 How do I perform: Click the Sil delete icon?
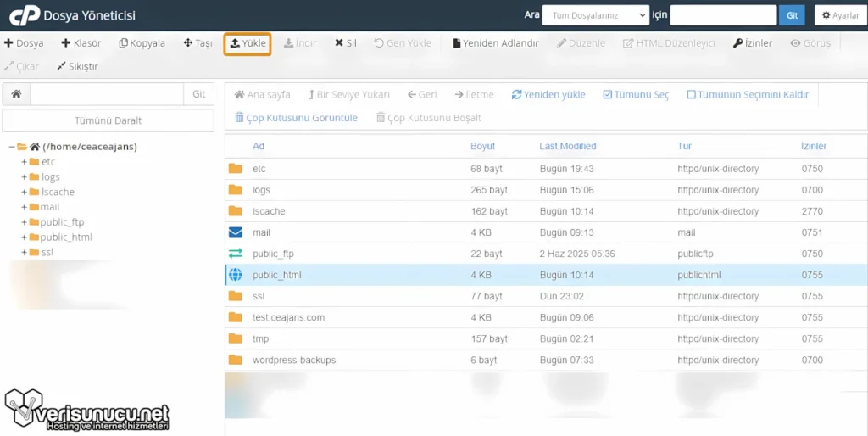pyautogui.click(x=339, y=43)
